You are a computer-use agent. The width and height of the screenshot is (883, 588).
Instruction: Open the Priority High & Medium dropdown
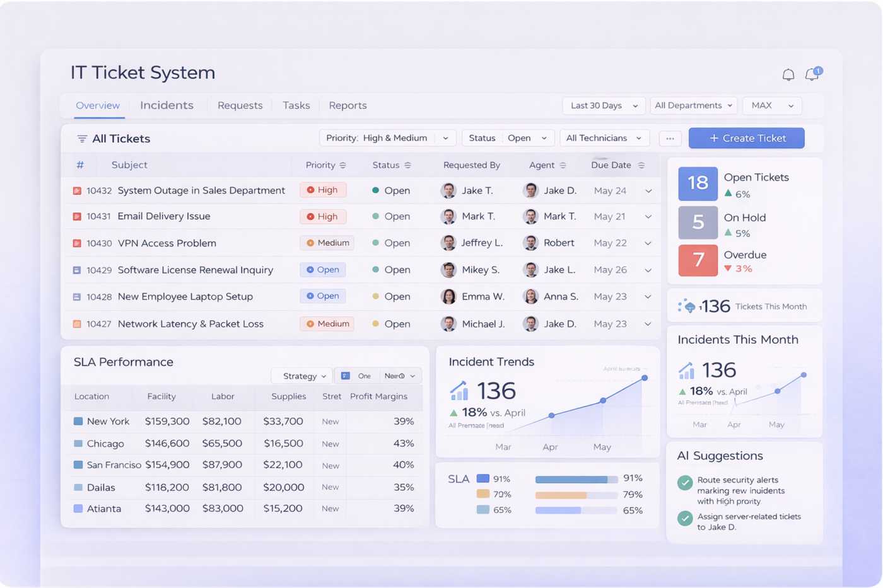click(387, 137)
